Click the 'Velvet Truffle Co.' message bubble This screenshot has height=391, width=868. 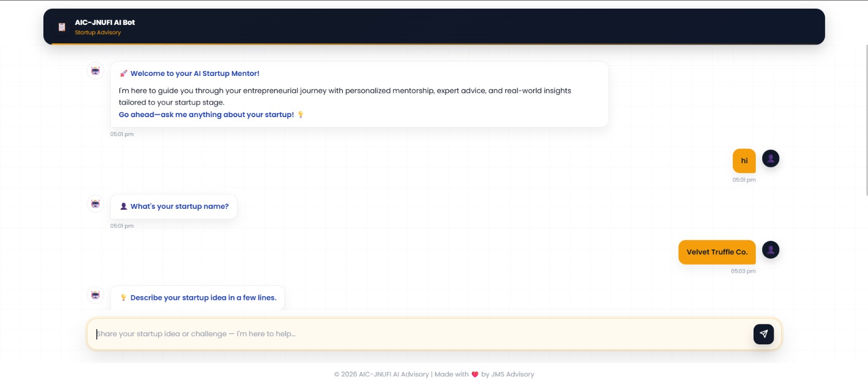click(x=717, y=252)
